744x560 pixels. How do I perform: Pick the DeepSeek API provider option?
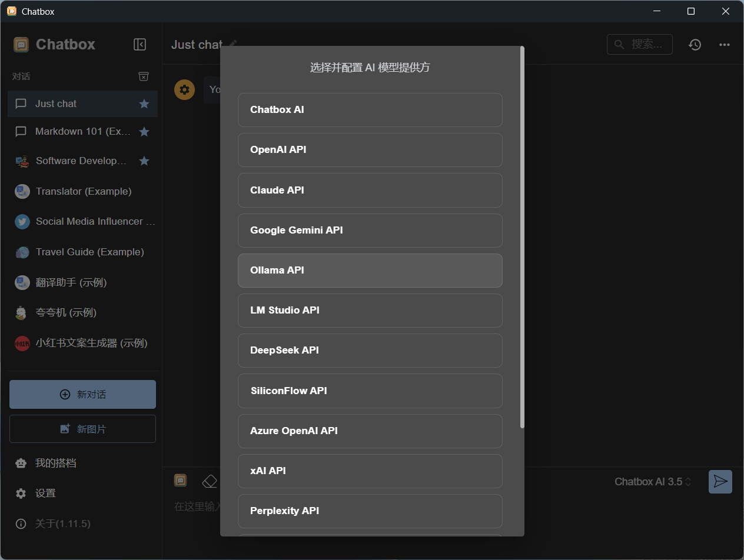(x=370, y=351)
